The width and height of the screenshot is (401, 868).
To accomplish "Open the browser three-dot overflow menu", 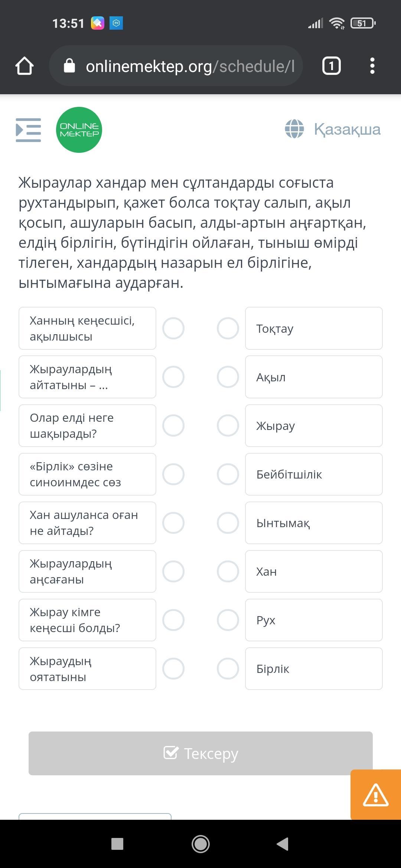I will (x=372, y=66).
